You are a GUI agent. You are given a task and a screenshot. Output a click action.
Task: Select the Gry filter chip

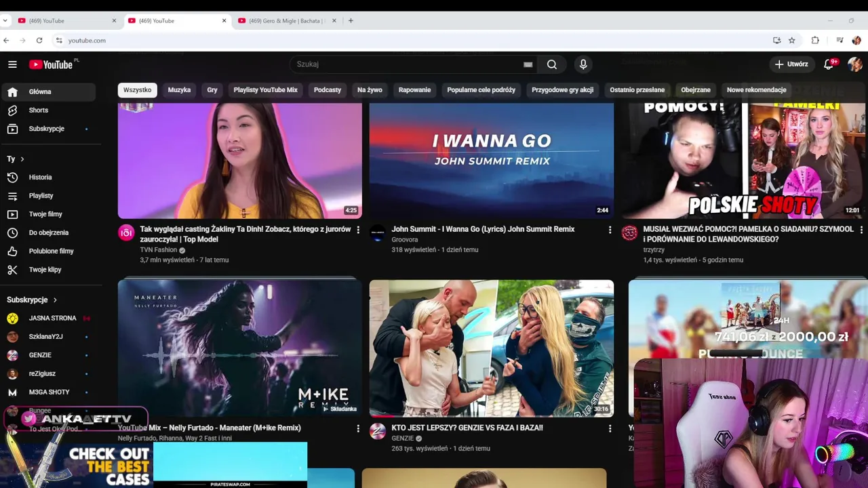pos(212,89)
